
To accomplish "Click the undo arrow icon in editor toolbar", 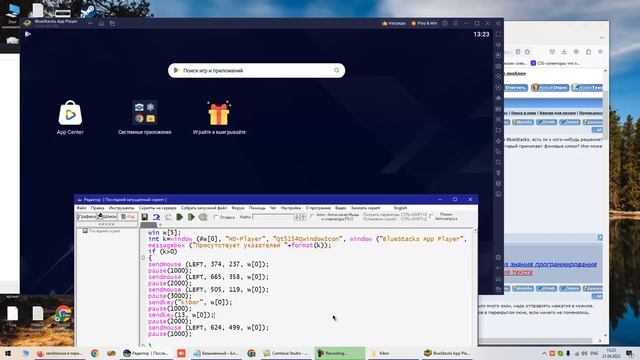I will tap(156, 217).
